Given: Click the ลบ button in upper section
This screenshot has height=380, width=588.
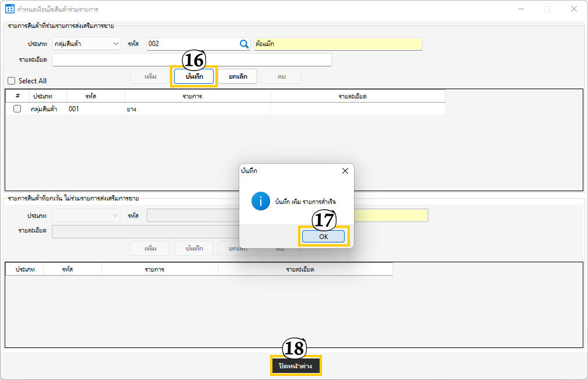Looking at the screenshot, I should click(x=281, y=76).
